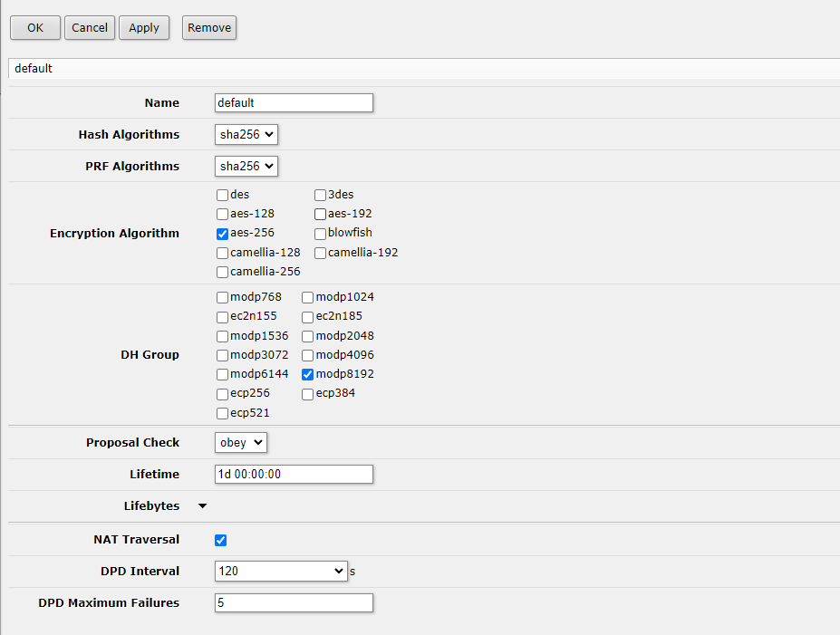Enable the aes-128 encryption checkbox

pos(223,215)
